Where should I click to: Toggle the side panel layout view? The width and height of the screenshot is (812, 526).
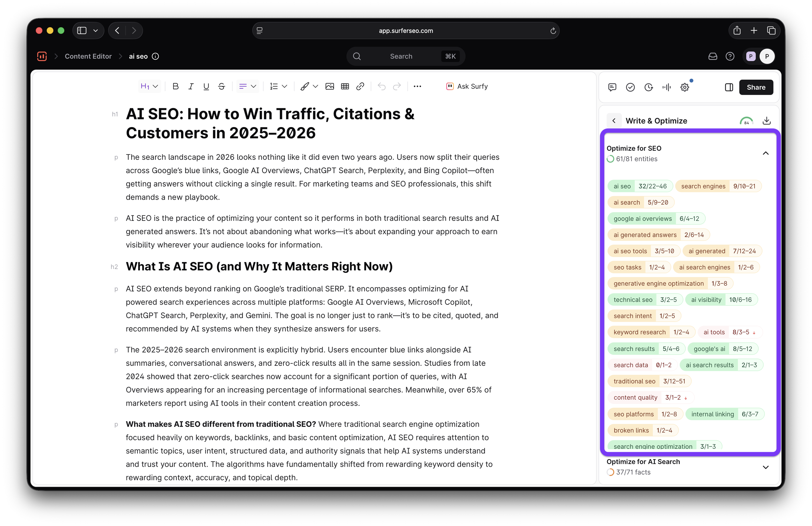point(729,87)
